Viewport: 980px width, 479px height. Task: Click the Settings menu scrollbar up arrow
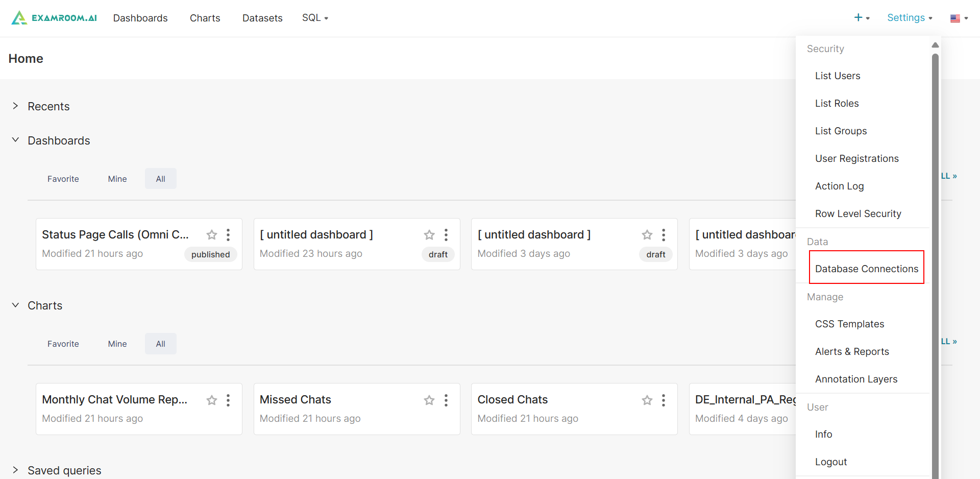coord(935,45)
